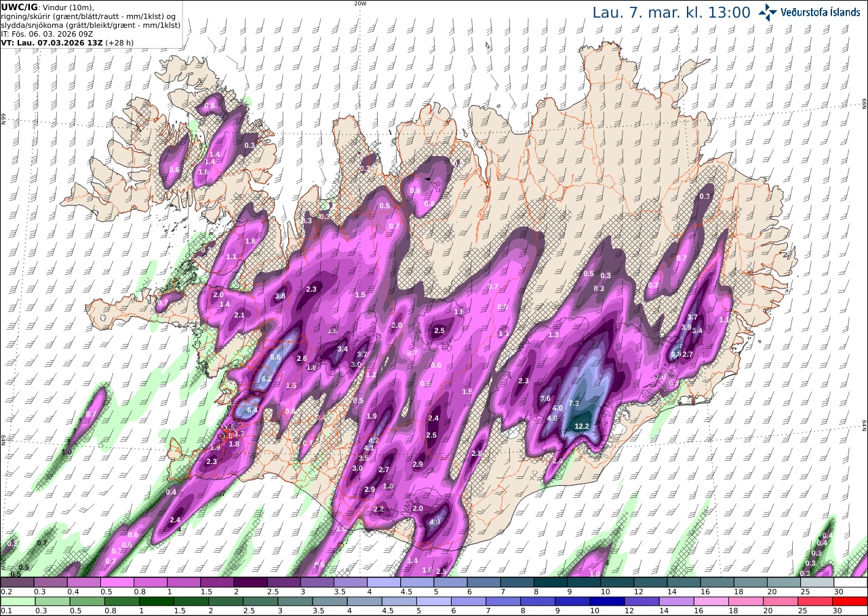Click the 6.4 precipitation value on the map
This screenshot has height=616, width=868.
[x=252, y=410]
